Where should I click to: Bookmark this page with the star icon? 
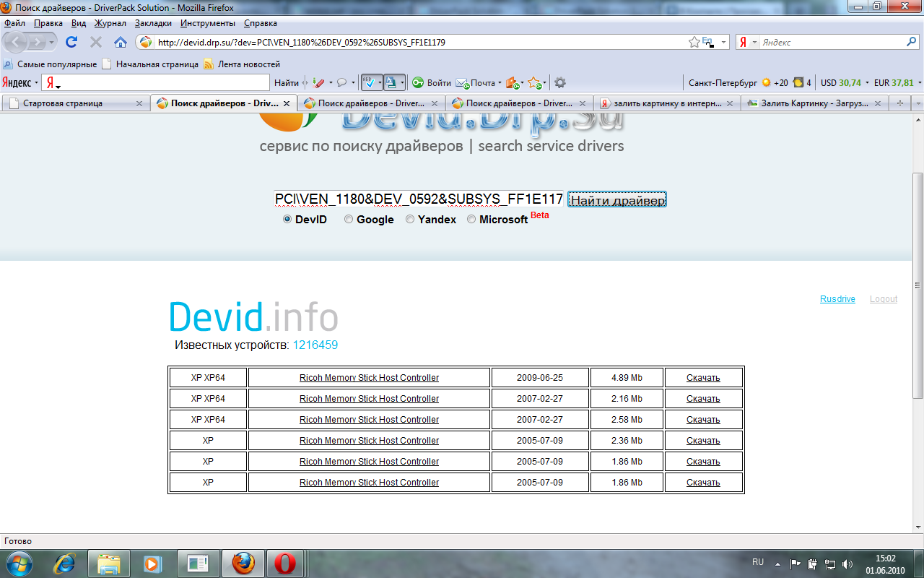click(x=694, y=42)
